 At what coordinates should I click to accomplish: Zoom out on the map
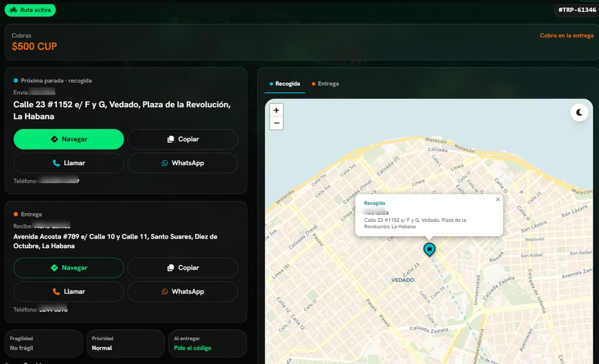tap(276, 123)
